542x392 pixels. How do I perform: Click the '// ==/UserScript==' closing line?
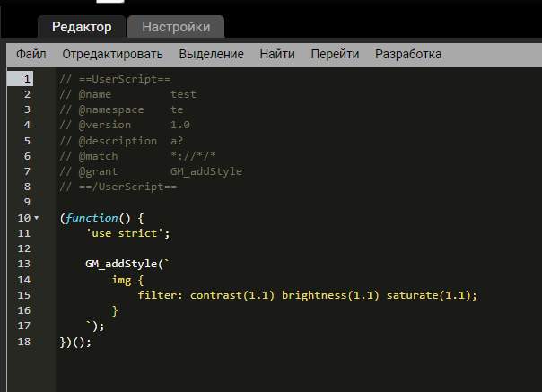coord(118,187)
